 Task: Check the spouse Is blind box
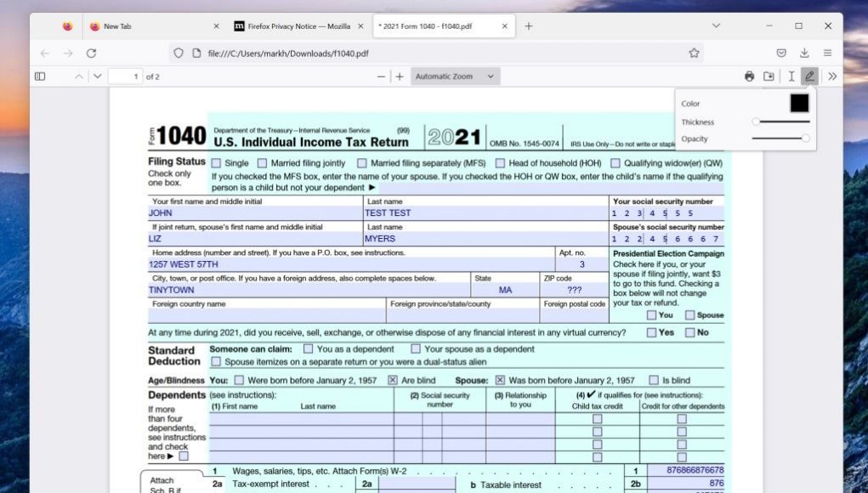pyautogui.click(x=654, y=380)
